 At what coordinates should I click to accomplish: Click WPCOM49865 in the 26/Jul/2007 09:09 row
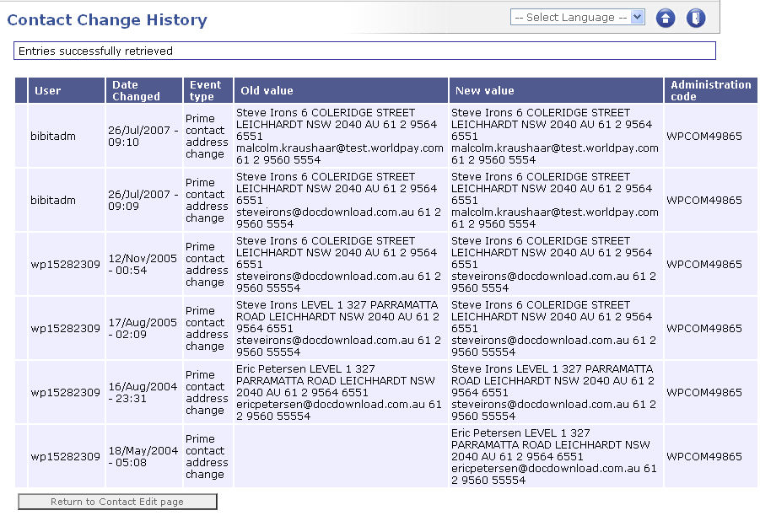pyautogui.click(x=704, y=200)
